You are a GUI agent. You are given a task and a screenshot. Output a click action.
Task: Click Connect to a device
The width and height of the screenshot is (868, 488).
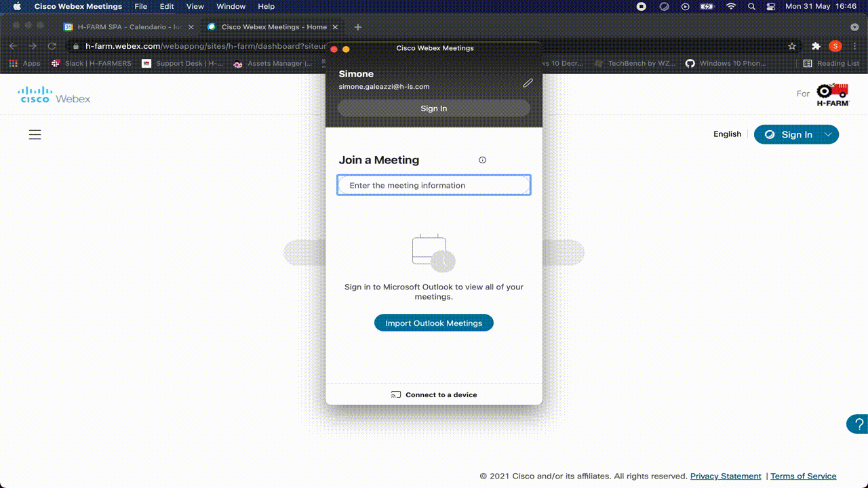434,394
